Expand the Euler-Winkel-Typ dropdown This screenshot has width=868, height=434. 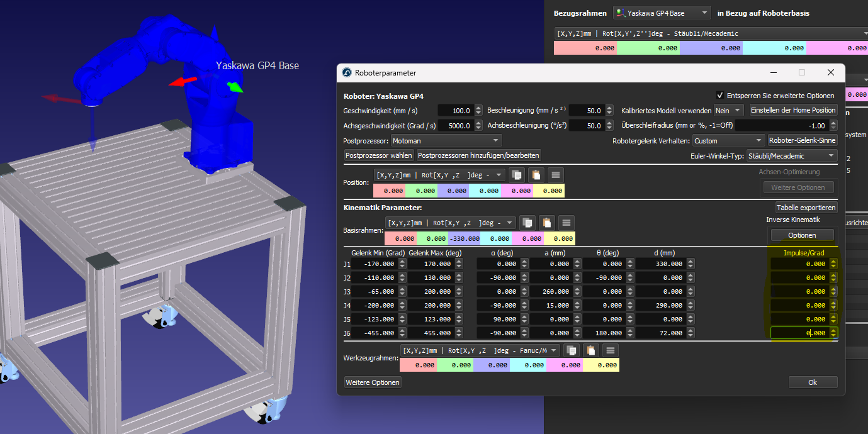click(792, 155)
